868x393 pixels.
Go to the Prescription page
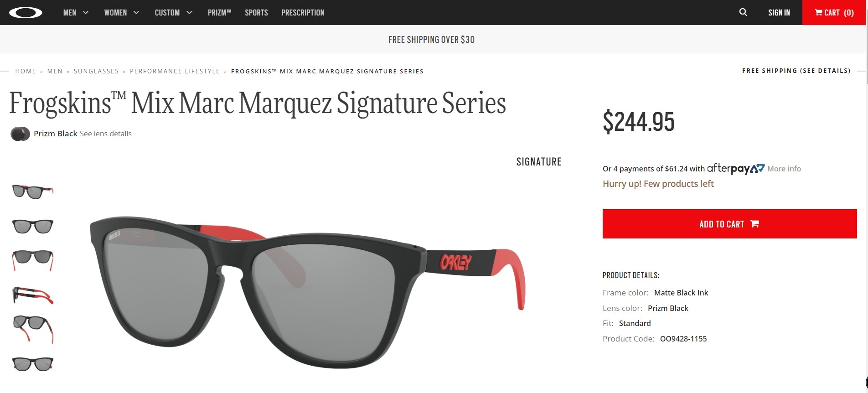(303, 12)
